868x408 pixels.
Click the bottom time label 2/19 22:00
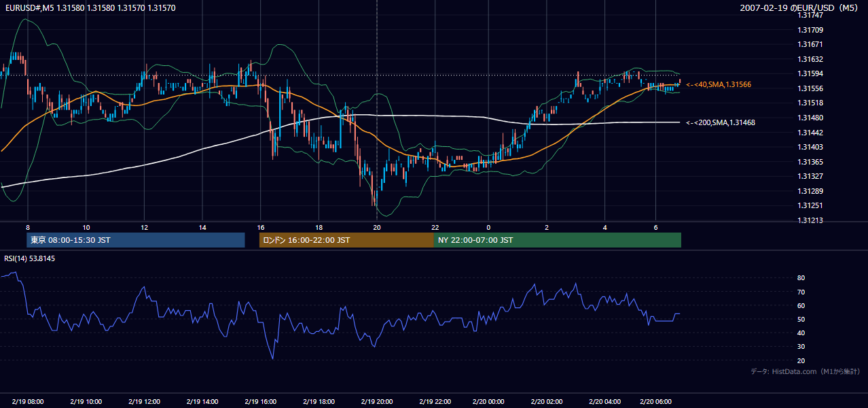435,402
